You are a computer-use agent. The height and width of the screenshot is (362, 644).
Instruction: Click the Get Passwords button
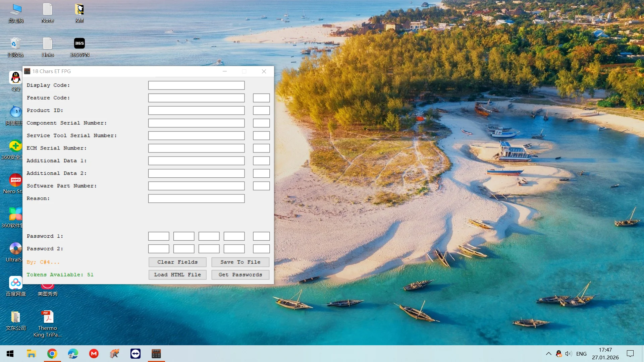(x=240, y=275)
